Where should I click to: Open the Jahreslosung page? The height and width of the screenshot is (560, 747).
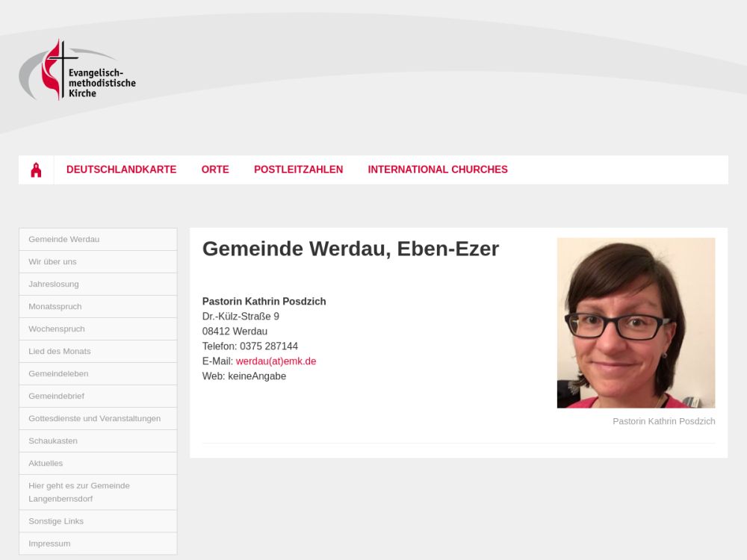(98, 284)
